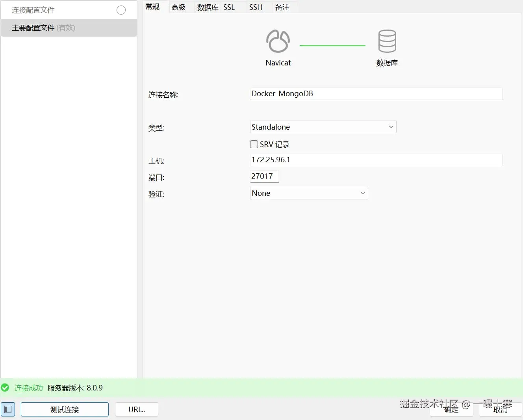Click the 端口 field showing 27017
The image size is (523, 420).
[264, 177]
